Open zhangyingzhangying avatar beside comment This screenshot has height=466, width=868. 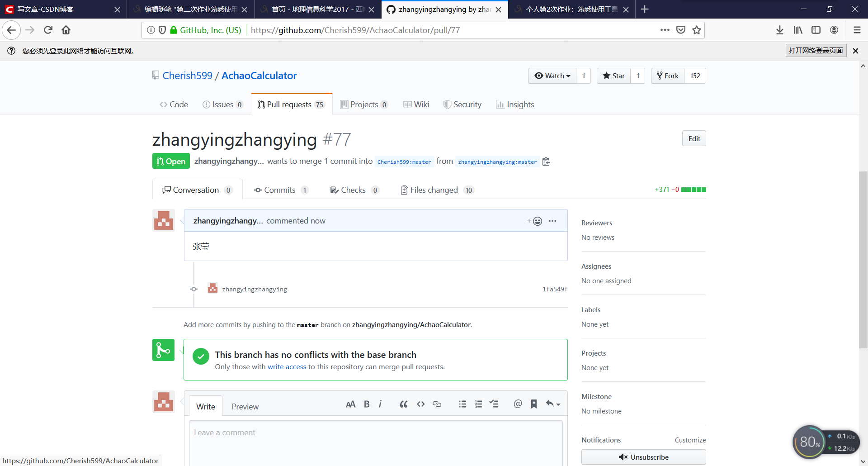(164, 220)
